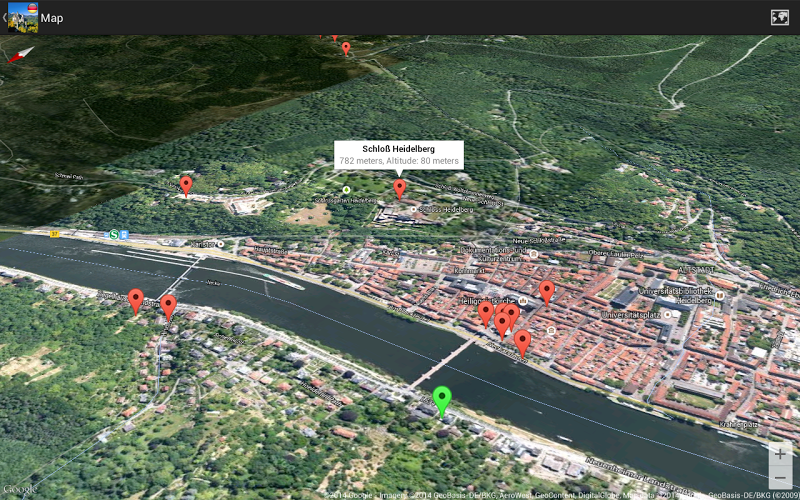This screenshot has width=800, height=500.
Task: Tap the "Schmeil Path" label
Action: pos(68,177)
